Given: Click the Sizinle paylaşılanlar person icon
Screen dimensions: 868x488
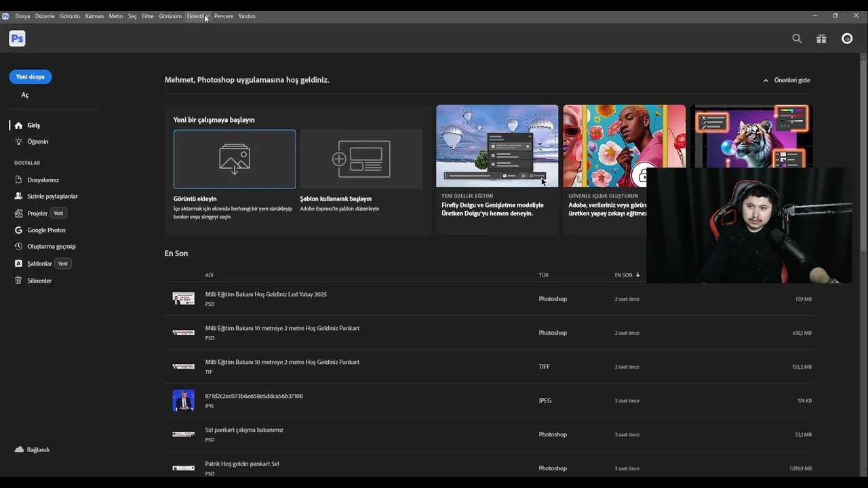Looking at the screenshot, I should coord(19,196).
